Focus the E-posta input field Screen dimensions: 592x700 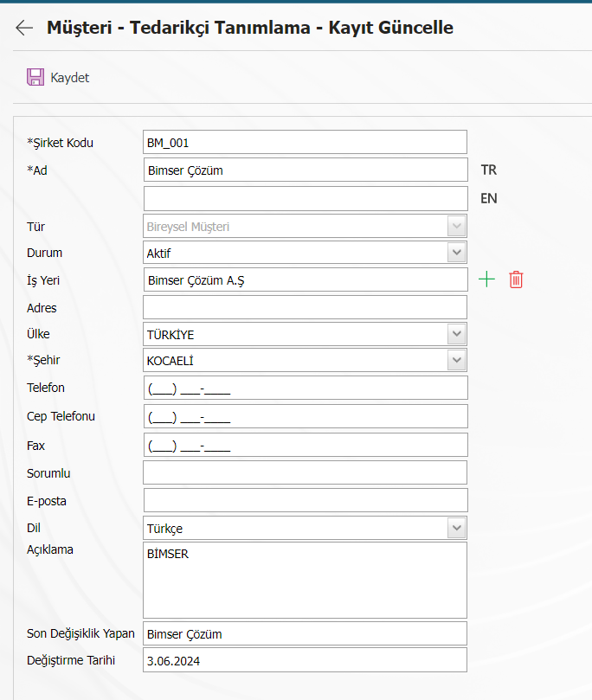click(306, 500)
